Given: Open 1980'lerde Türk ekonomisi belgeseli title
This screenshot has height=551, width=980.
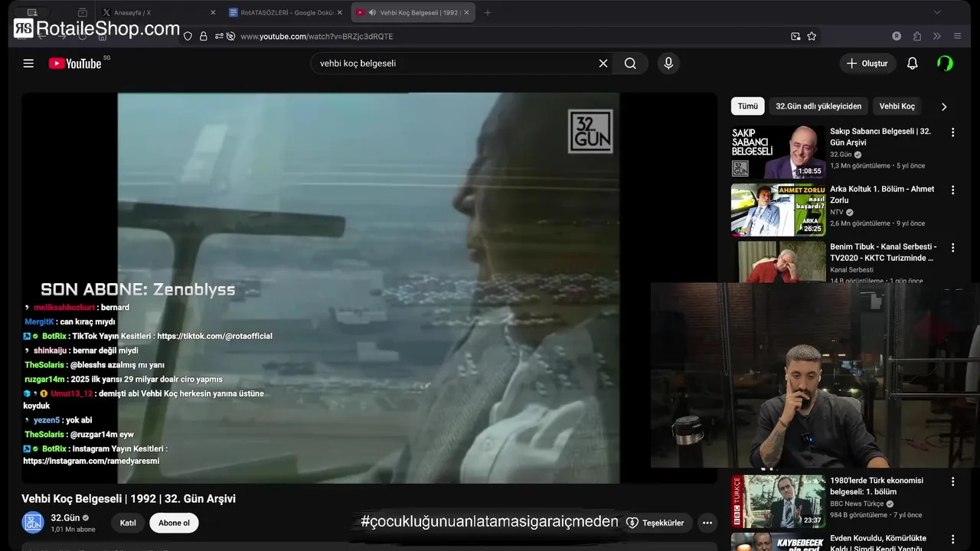Looking at the screenshot, I should click(877, 486).
